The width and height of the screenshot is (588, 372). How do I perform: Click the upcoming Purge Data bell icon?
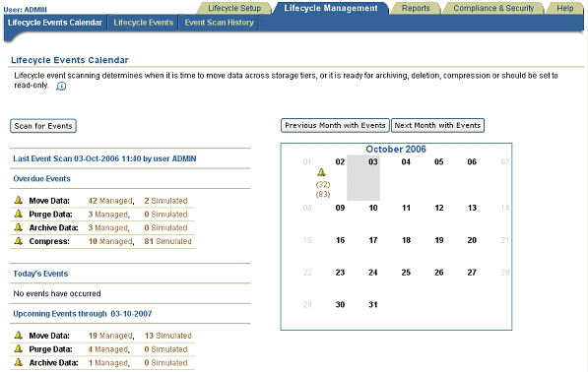tap(19, 348)
